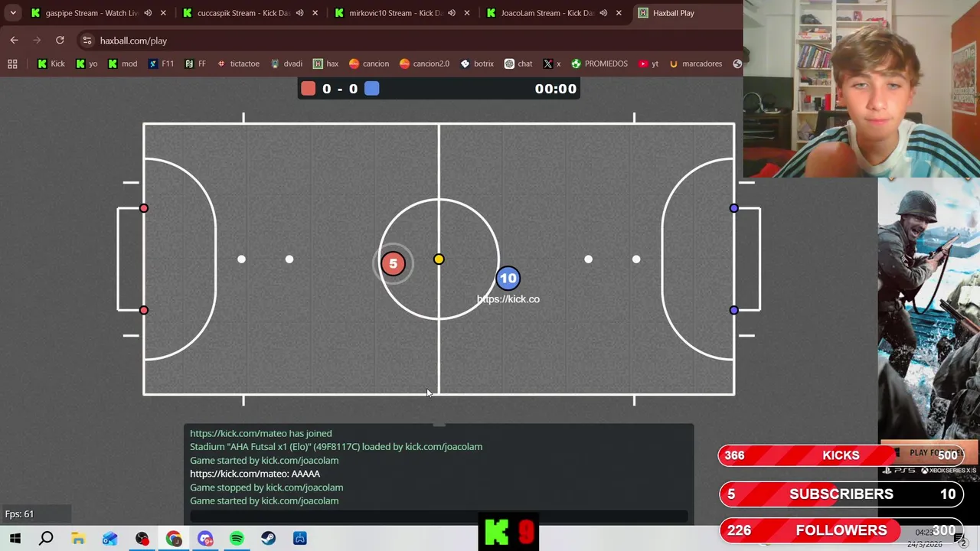Mute audio on the mirkovic10 Stream tab
The height and width of the screenshot is (551, 980).
coord(452,13)
